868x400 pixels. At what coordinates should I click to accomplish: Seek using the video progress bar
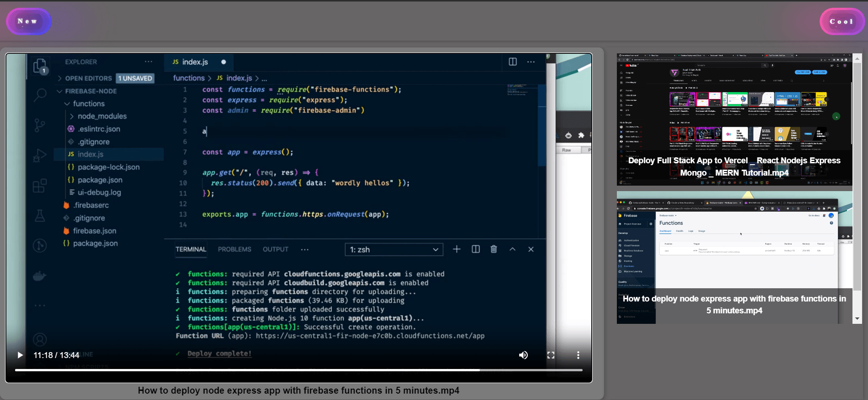click(x=299, y=370)
